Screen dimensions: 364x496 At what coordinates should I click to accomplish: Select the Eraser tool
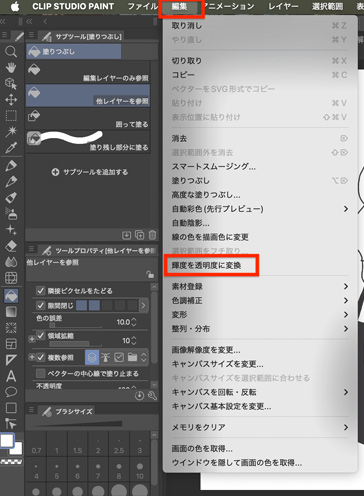coord(11,246)
